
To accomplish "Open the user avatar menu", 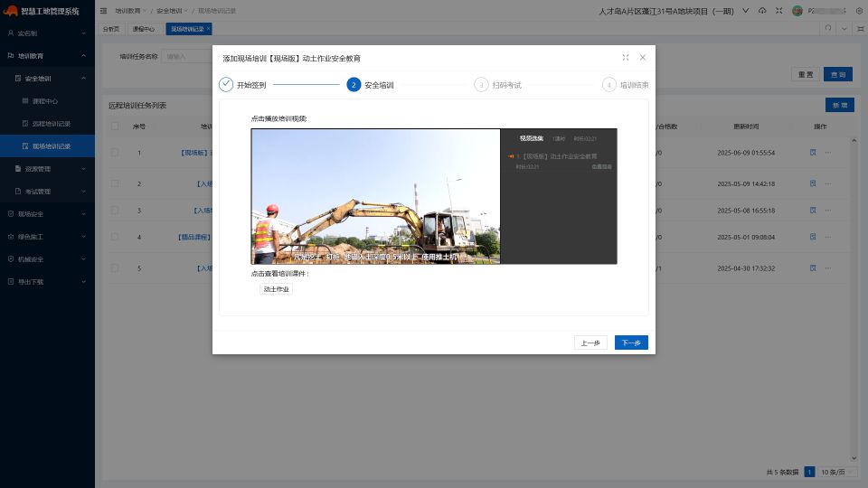I will tap(797, 11).
